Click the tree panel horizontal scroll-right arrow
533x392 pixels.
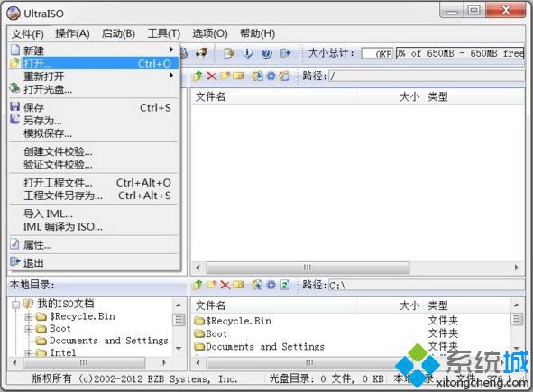164,363
